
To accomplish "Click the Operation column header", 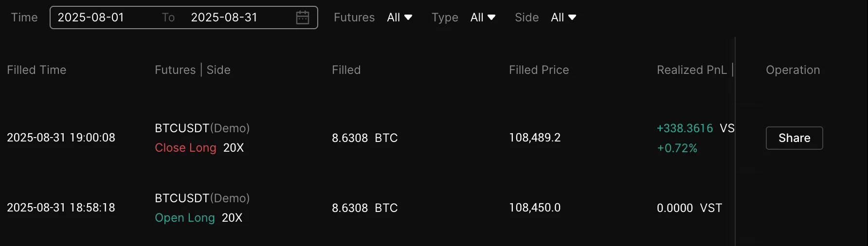I will pyautogui.click(x=793, y=70).
